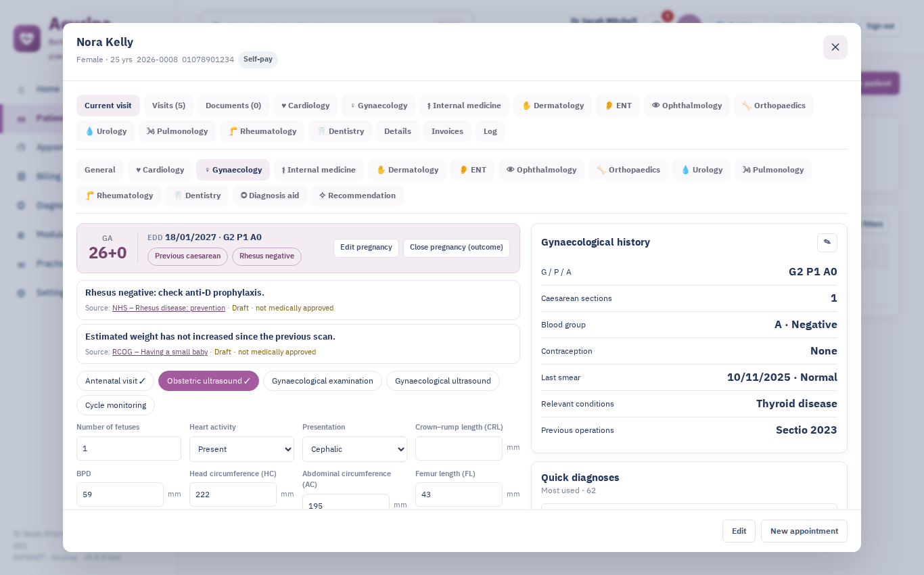This screenshot has height=575, width=924.
Task: Click the Close pregnancy (outcome) button
Action: coord(457,248)
